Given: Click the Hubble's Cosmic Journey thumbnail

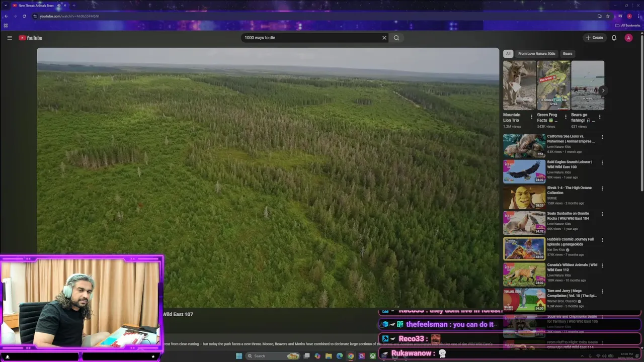Looking at the screenshot, I should pos(524,248).
